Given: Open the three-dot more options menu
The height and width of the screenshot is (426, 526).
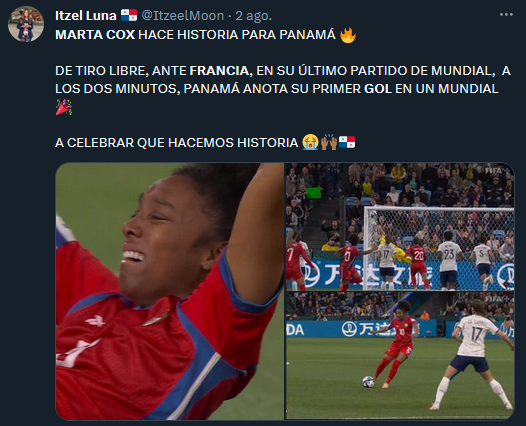Looking at the screenshot, I should (506, 15).
